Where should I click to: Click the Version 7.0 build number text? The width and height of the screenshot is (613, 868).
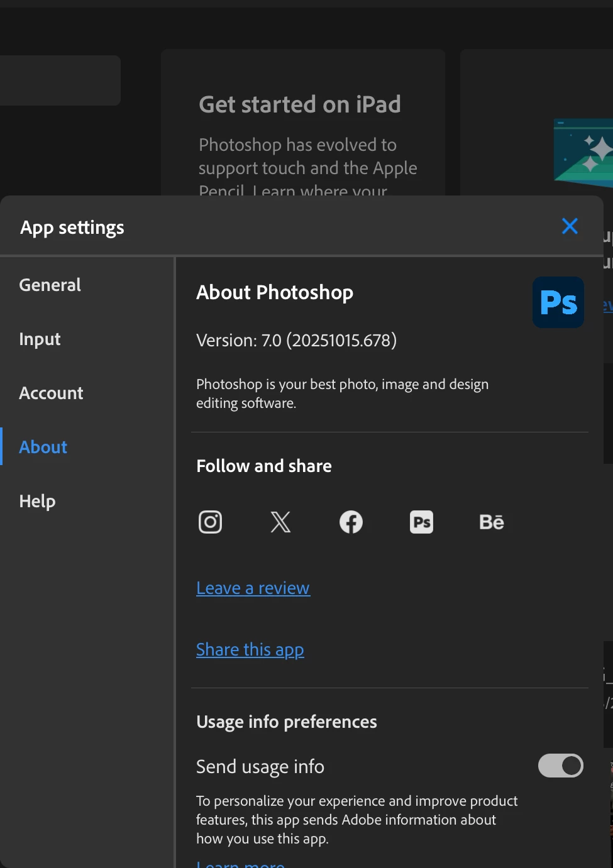(296, 340)
